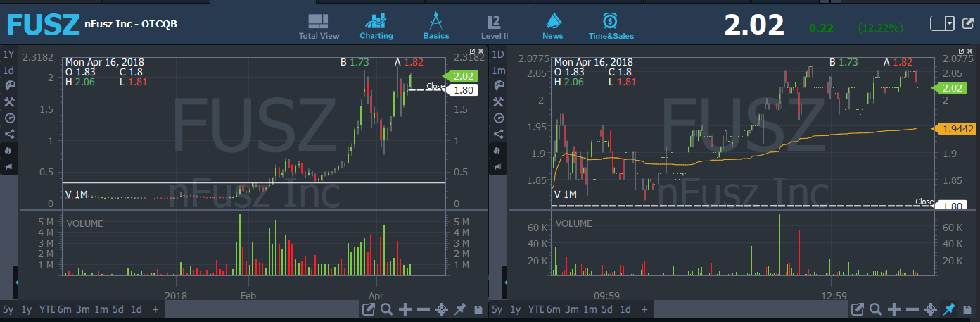Zoom out right chart with minus icon
The width and height of the screenshot is (980, 322).
tap(912, 309)
